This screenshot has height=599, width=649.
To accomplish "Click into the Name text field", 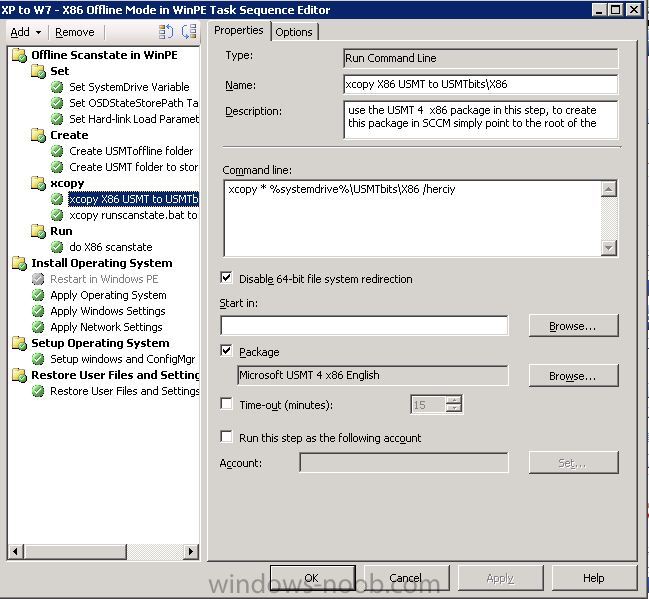I will pos(481,84).
